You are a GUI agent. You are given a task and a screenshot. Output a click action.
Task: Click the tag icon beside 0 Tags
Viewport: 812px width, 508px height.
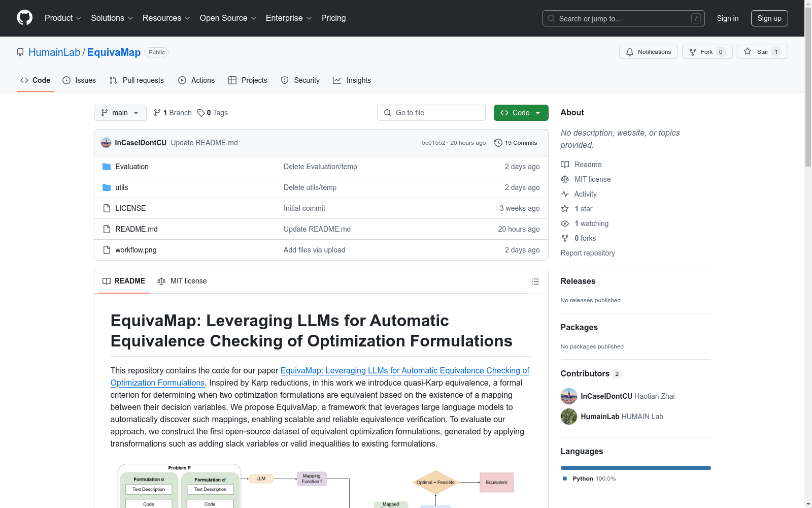[x=201, y=113]
